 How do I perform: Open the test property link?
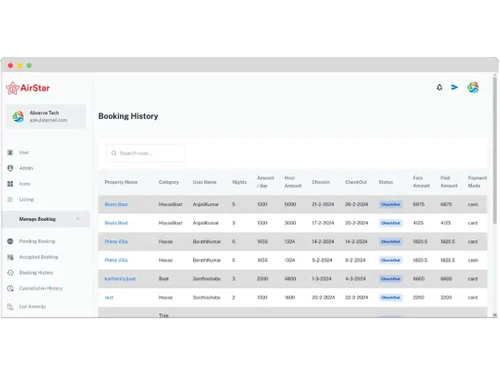point(109,297)
